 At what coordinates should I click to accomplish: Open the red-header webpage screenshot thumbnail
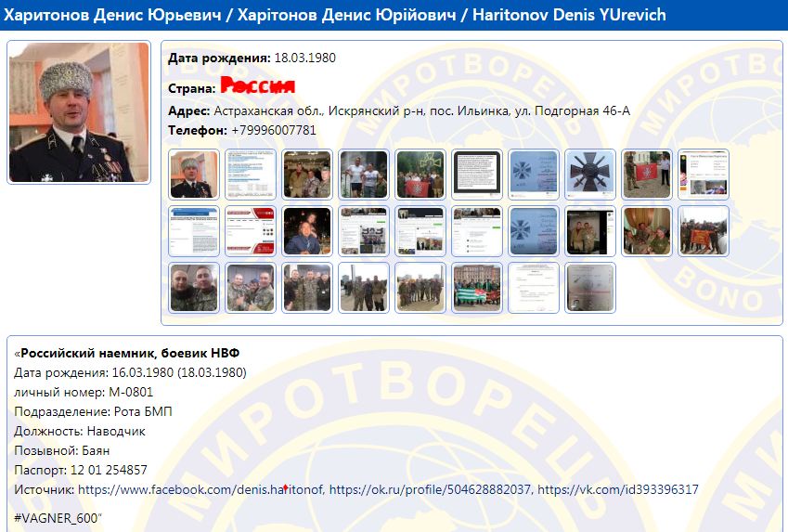pos(251,231)
